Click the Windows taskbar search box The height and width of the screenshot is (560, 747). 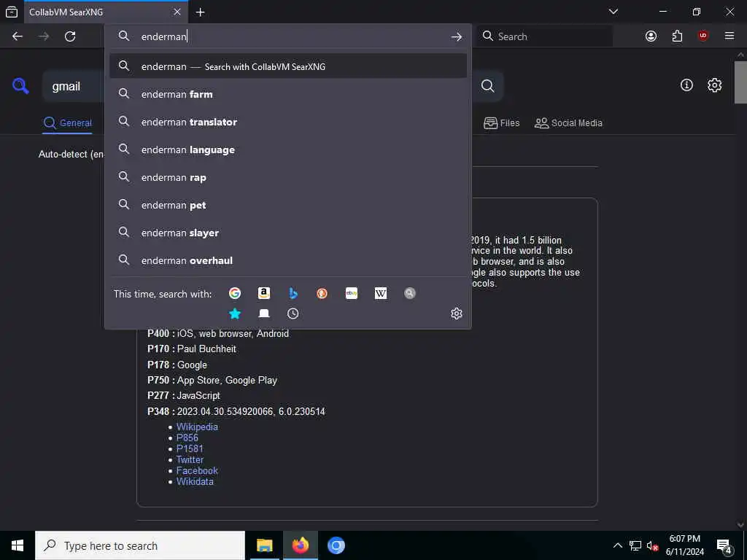[x=140, y=545]
